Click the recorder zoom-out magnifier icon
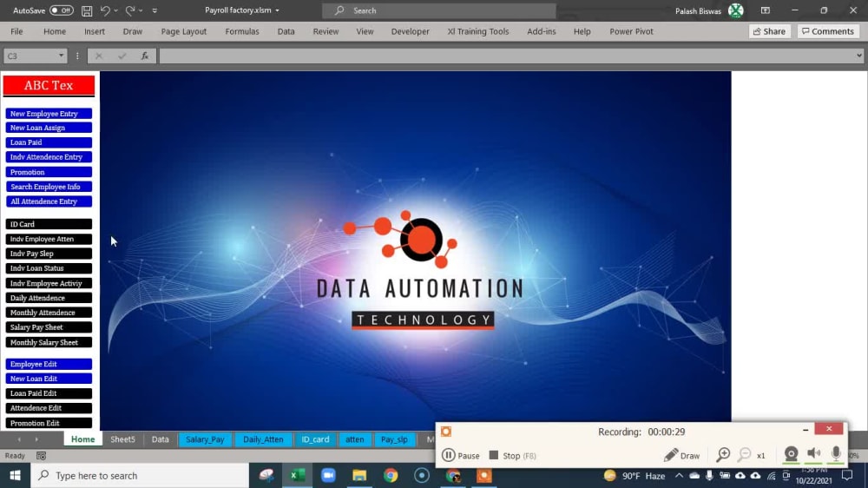868x488 pixels. pyautogui.click(x=745, y=455)
